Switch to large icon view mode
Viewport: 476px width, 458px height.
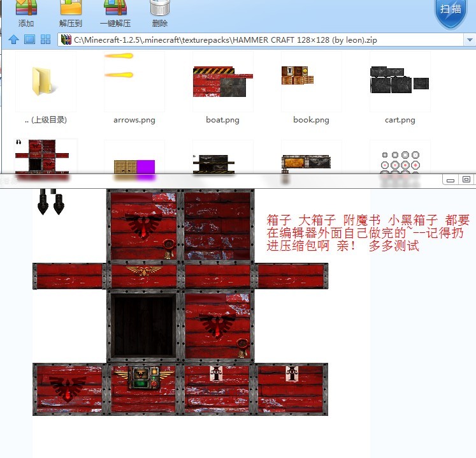point(29,40)
